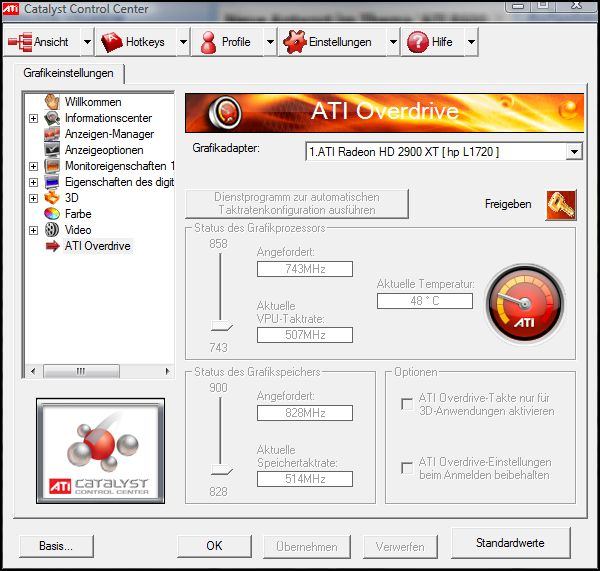
Task: Open the Hilfe dropdown arrow
Action: tap(471, 42)
